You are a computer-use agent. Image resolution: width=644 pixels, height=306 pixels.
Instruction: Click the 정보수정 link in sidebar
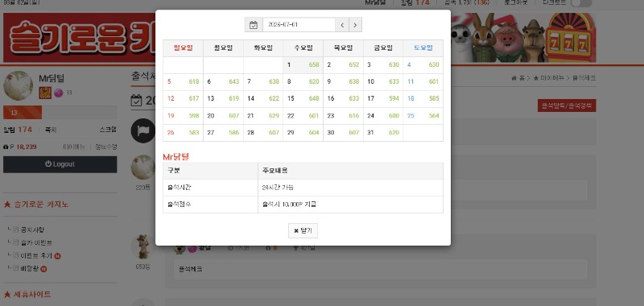tap(106, 147)
